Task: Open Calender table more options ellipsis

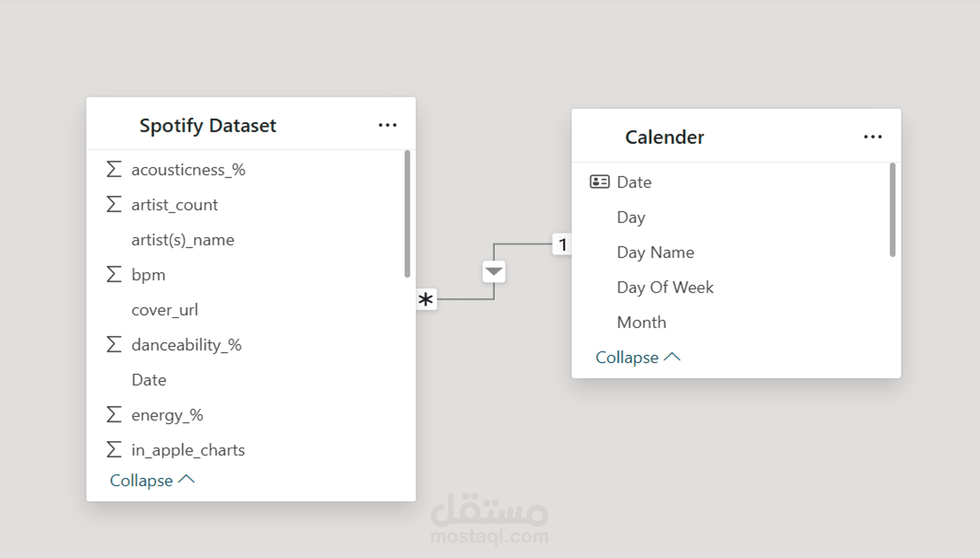Action: tap(873, 137)
